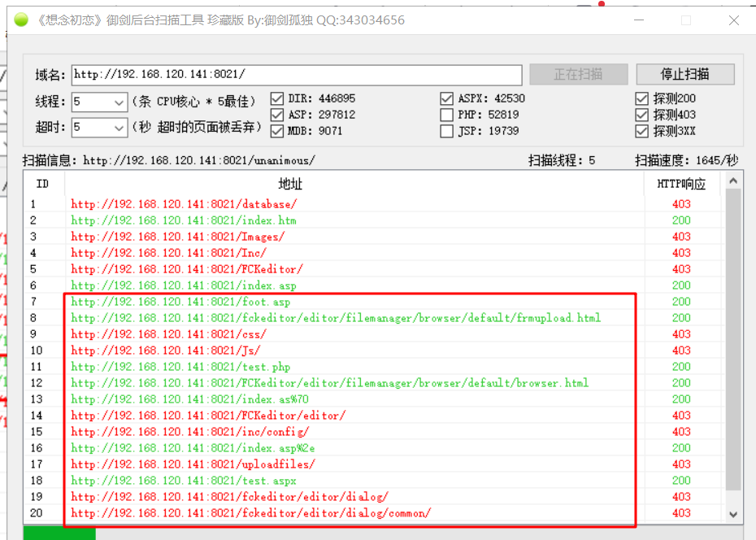Click the results list vertical scrollbar thumb

point(733,339)
